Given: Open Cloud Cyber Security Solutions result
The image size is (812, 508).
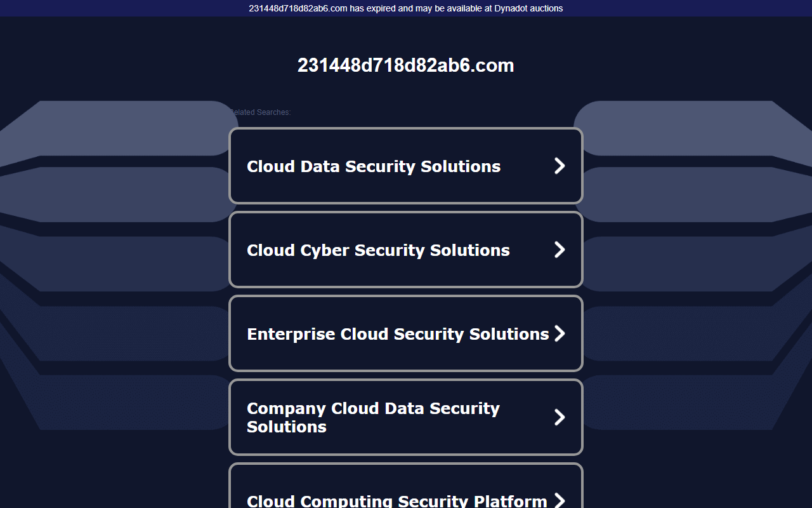Looking at the screenshot, I should (406, 250).
